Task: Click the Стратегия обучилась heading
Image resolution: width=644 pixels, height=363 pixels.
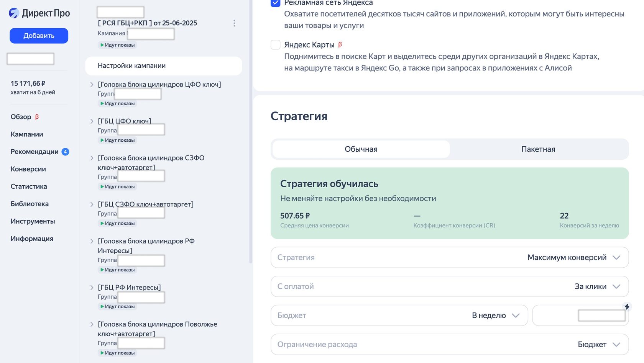Action: point(329,184)
